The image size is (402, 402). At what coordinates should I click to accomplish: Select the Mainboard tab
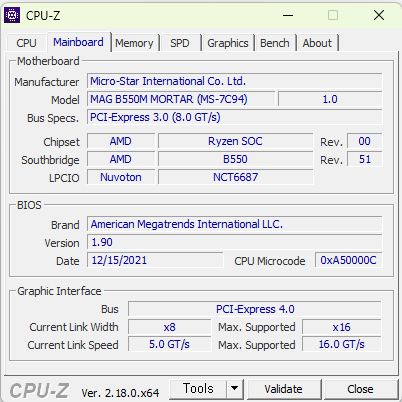(x=78, y=42)
